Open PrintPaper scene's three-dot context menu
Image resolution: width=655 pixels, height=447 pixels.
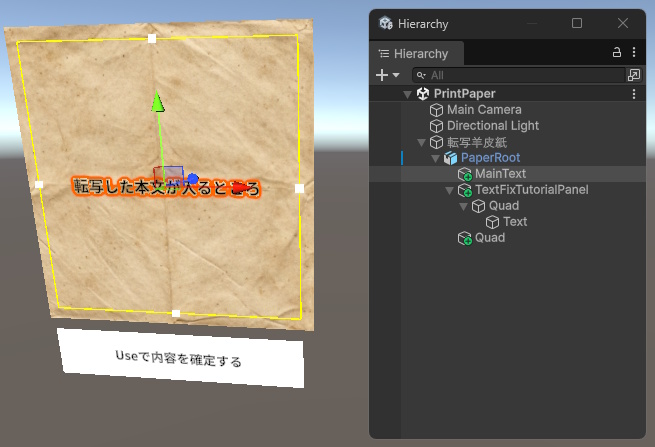pos(633,93)
